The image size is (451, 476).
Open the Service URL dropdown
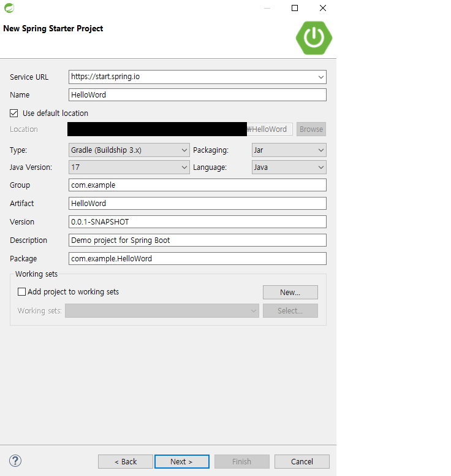pos(321,77)
